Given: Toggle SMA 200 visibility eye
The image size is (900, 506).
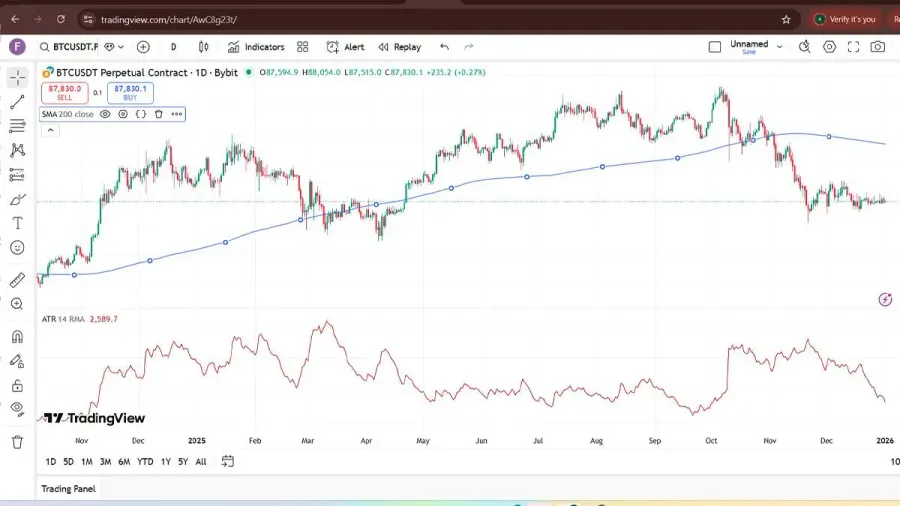Looking at the screenshot, I should [105, 114].
